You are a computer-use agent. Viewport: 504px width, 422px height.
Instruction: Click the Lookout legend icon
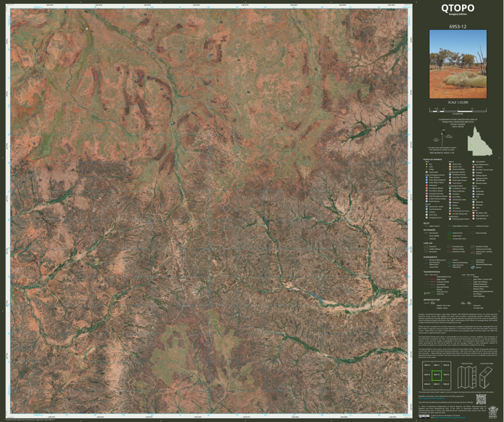tap(427, 212)
